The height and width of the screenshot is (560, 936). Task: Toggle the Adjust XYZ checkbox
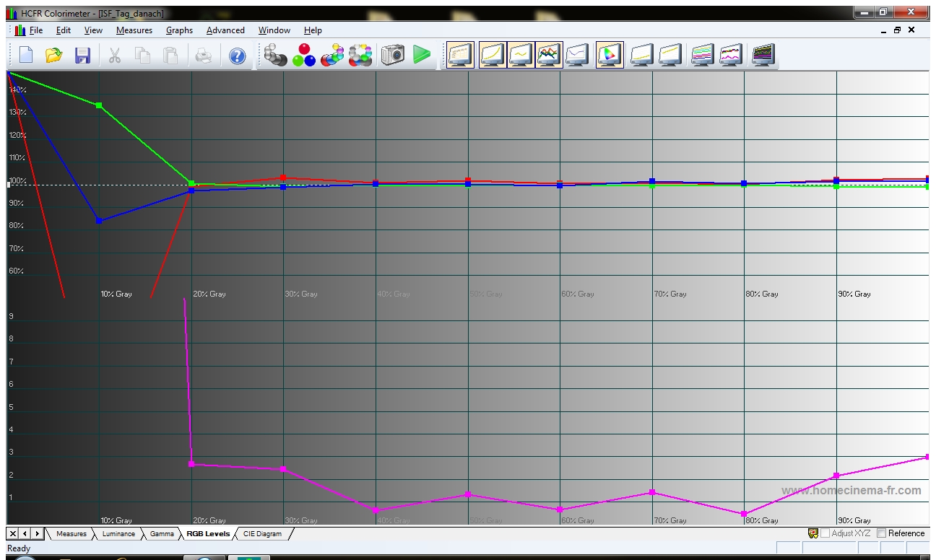[x=825, y=533]
